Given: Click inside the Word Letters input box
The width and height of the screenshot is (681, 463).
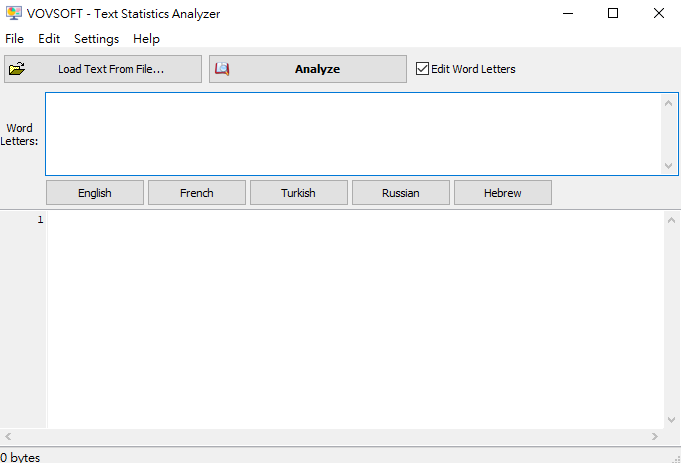Looking at the screenshot, I should coord(350,133).
